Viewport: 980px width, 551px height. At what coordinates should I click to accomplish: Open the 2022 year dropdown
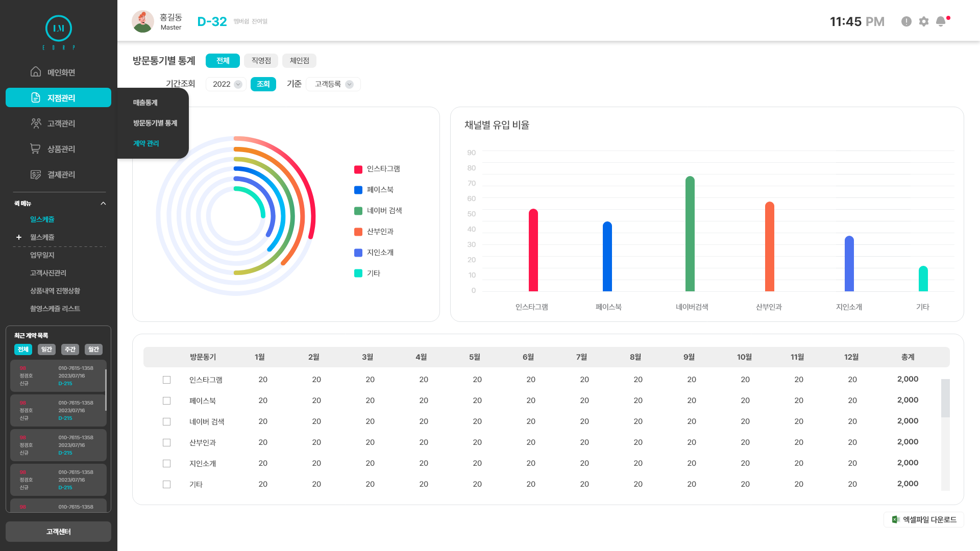pos(227,84)
